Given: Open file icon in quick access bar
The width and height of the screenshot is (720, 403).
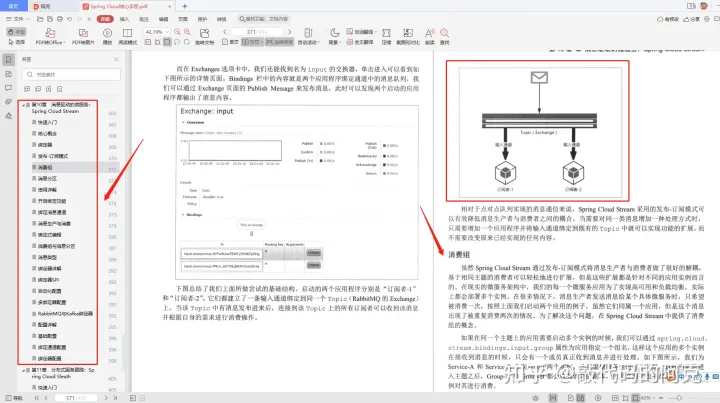Looking at the screenshot, I should [x=40, y=19].
